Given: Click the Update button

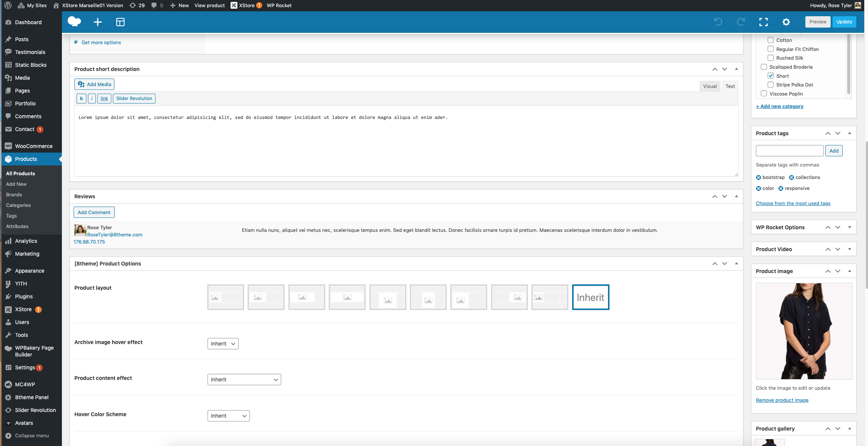Looking at the screenshot, I should (x=844, y=22).
